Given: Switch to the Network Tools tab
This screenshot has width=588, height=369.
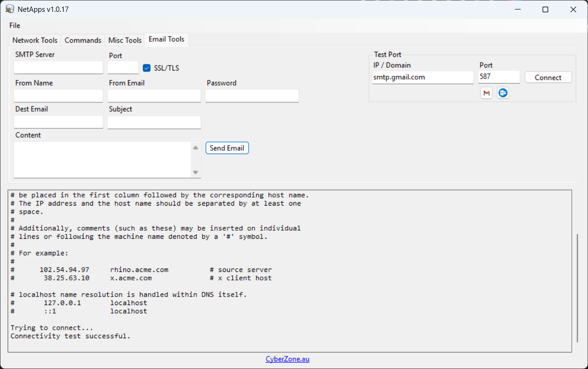Looking at the screenshot, I should pos(35,40).
